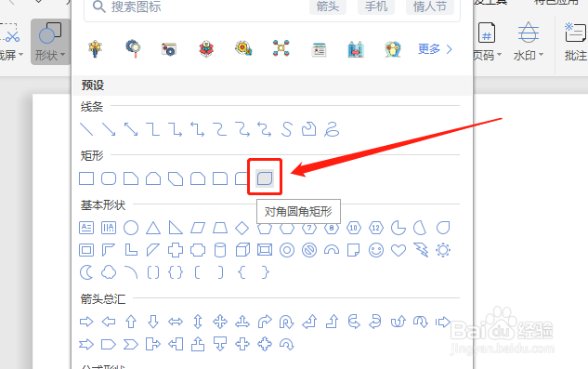Pick the double-headed arrow line
588x369 pixels.
[x=131, y=129]
